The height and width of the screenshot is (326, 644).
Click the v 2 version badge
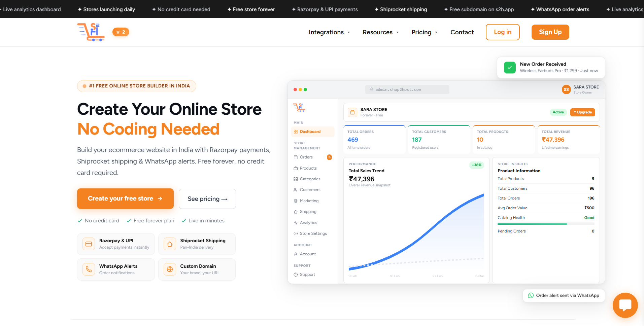point(121,32)
